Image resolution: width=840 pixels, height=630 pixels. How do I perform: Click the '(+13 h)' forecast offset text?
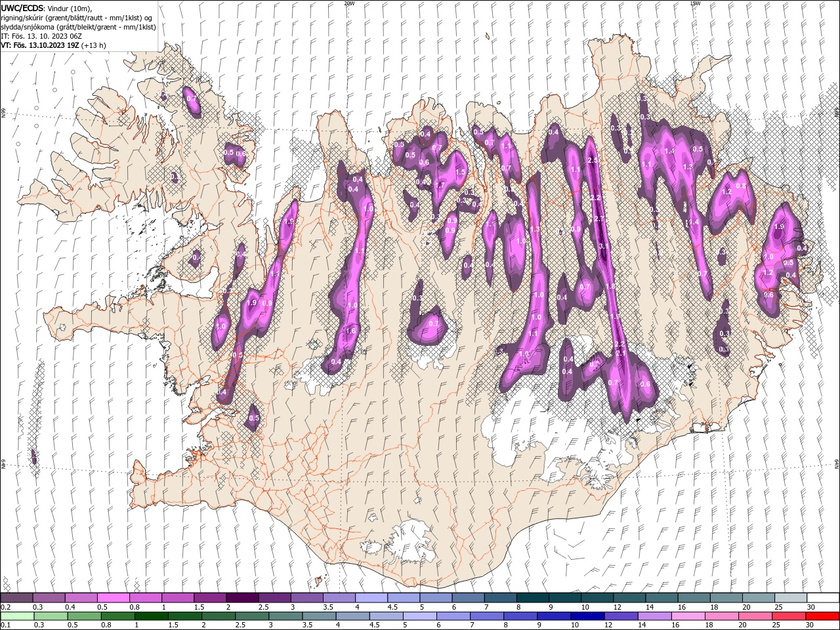click(94, 45)
